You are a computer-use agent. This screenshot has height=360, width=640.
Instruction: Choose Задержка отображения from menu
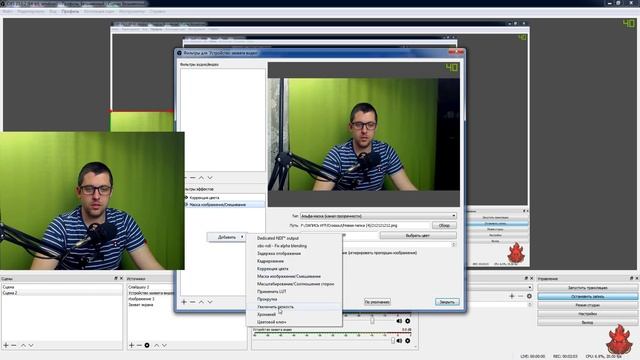[x=279, y=253]
